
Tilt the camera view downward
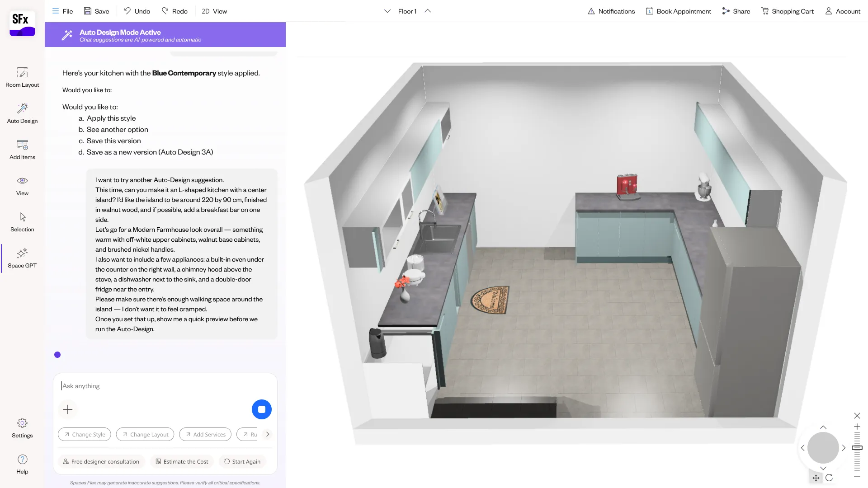pyautogui.click(x=823, y=469)
